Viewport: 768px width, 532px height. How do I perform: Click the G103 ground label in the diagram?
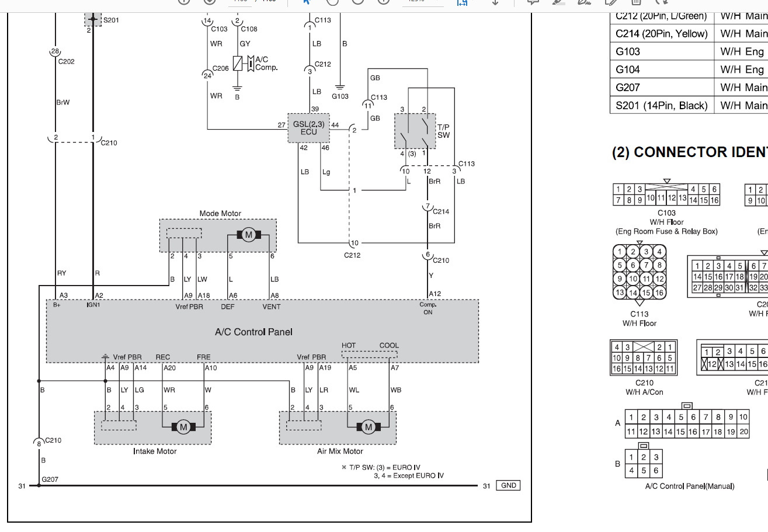340,96
